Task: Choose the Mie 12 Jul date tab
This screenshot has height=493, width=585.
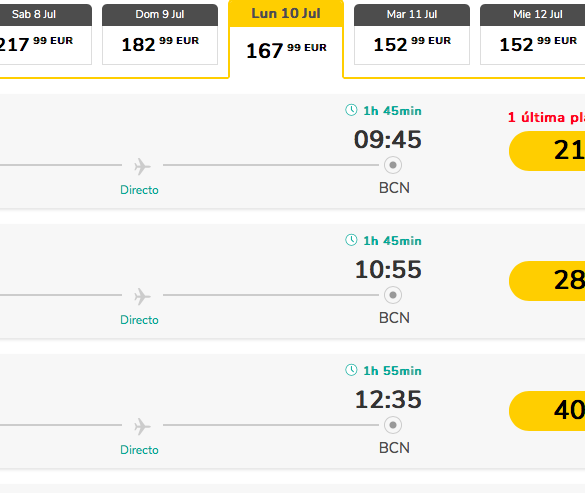Action: 532,34
